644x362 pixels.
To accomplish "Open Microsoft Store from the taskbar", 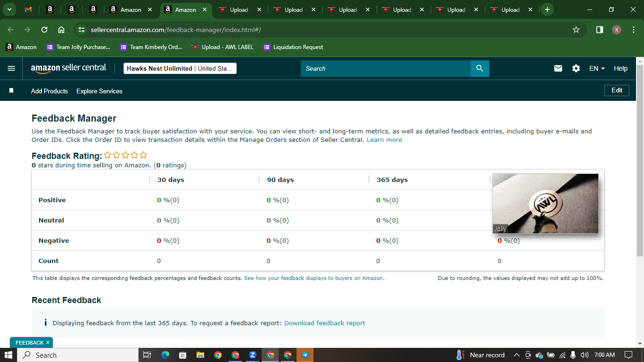I will coord(182,355).
